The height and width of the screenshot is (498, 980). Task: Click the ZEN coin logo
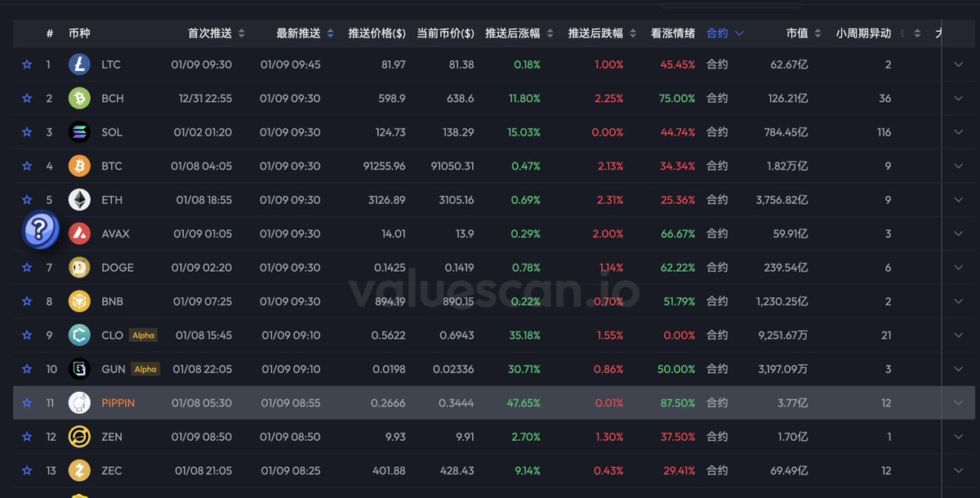79,437
